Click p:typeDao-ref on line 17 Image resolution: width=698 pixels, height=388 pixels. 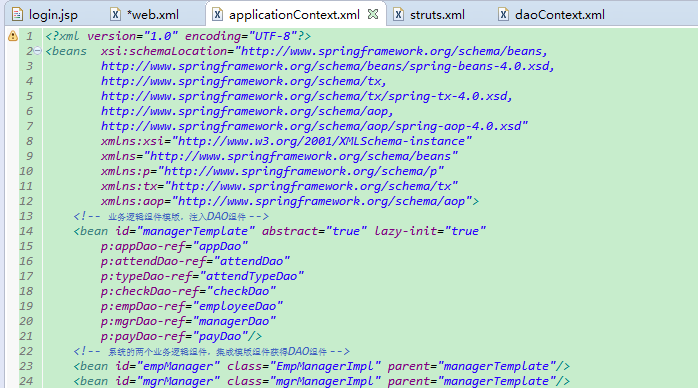pyautogui.click(x=146, y=276)
